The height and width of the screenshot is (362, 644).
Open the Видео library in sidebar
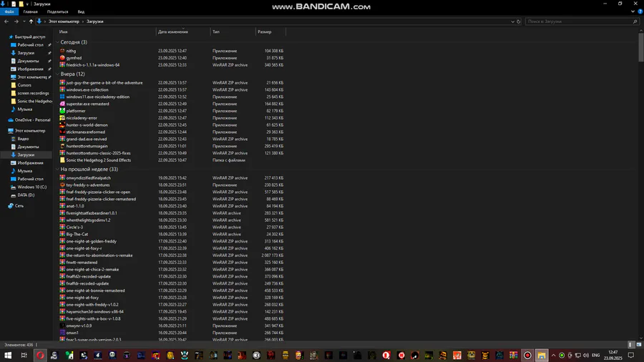(23, 139)
